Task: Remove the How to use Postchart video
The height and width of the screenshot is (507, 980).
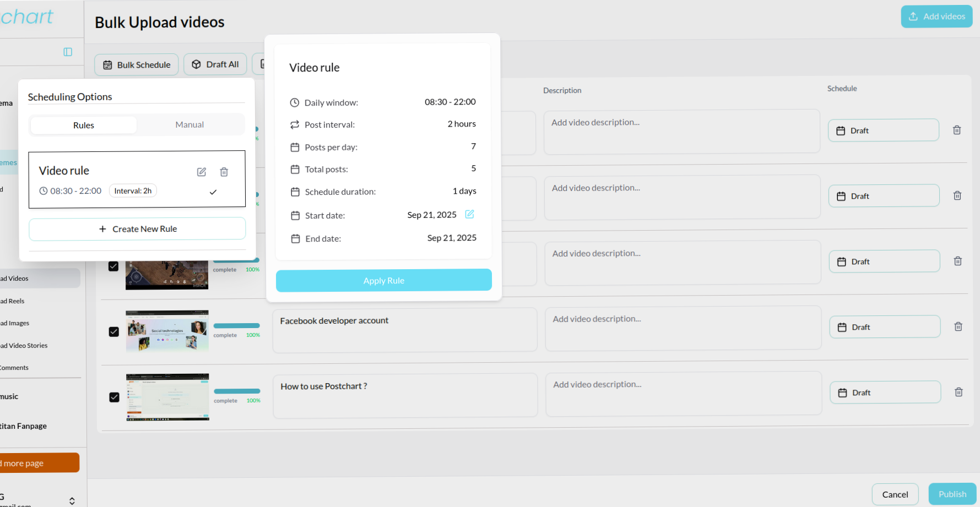Action: (959, 392)
